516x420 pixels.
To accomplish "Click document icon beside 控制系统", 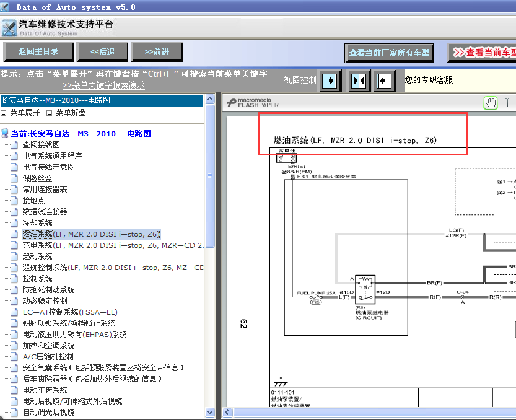I will coord(14,279).
